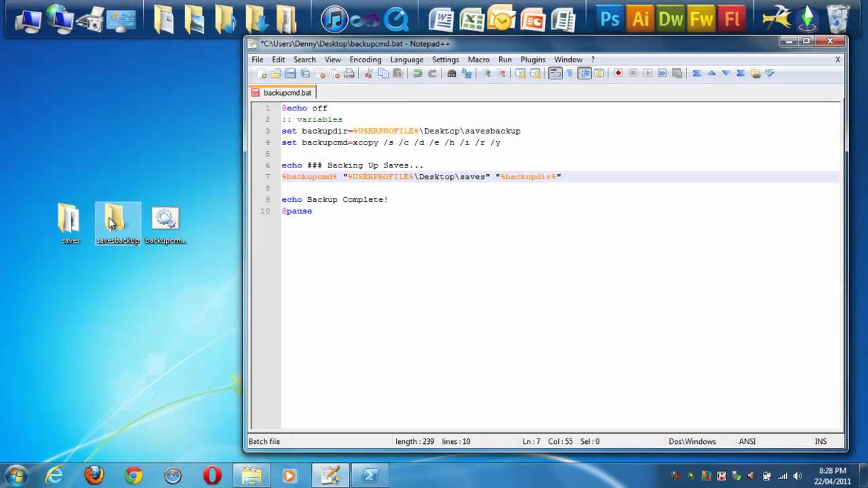Viewport: 868px width, 488px height.
Task: Open PowerShell from the taskbar
Action: point(370,475)
